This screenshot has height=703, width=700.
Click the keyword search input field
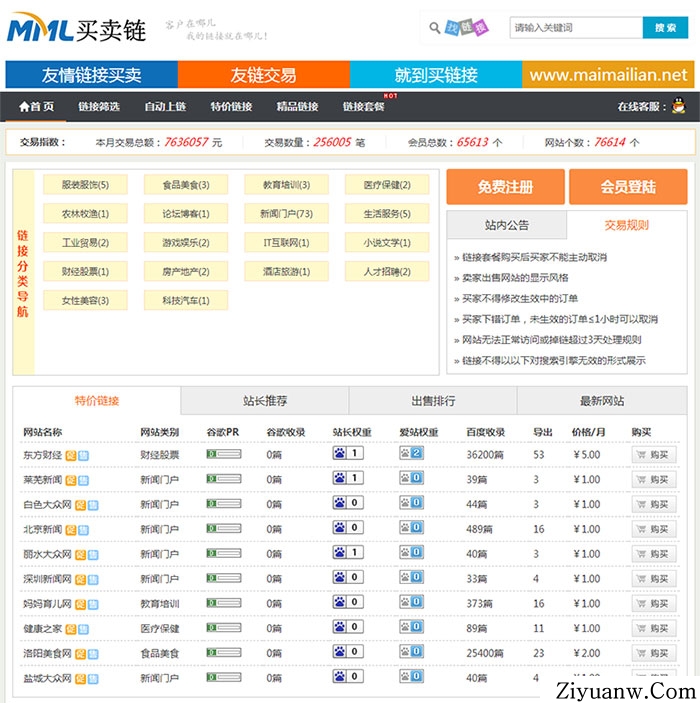click(x=574, y=28)
